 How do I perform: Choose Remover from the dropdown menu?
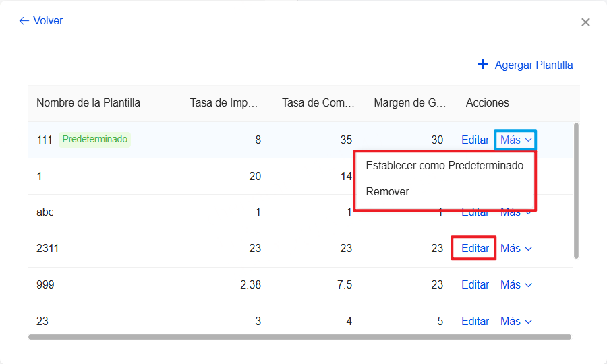pyautogui.click(x=388, y=192)
